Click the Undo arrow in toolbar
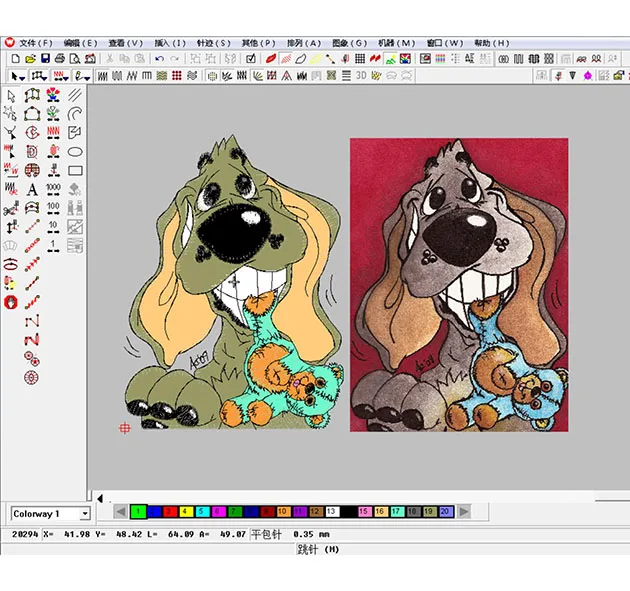 click(x=160, y=59)
